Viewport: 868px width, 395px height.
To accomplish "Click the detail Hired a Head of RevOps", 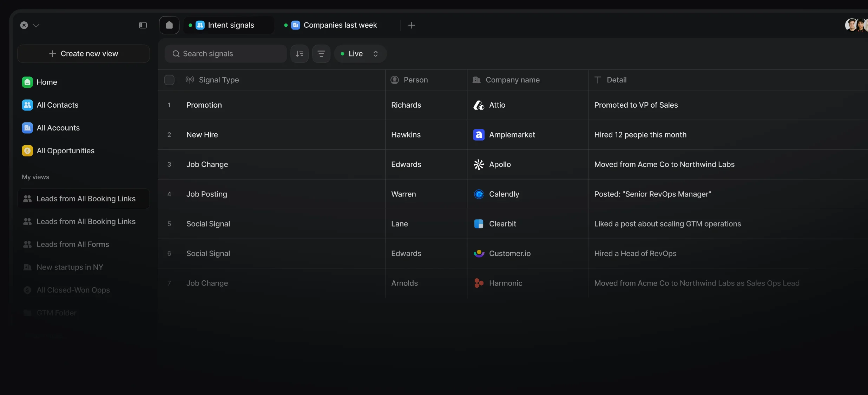I will (635, 253).
